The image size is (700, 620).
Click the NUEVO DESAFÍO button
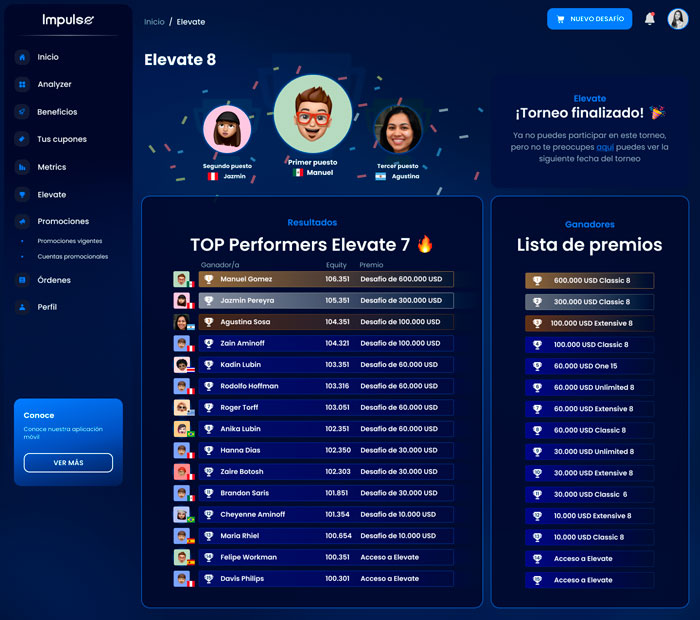click(x=589, y=19)
